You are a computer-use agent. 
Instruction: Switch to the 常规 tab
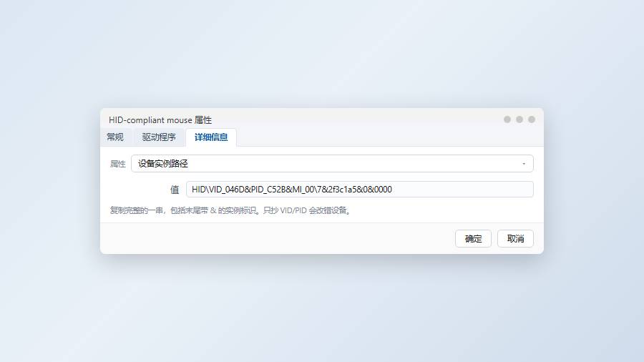[x=115, y=137]
